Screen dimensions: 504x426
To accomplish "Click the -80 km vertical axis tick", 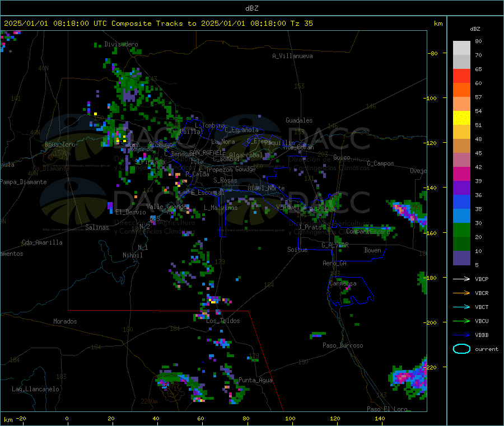I will [434, 53].
